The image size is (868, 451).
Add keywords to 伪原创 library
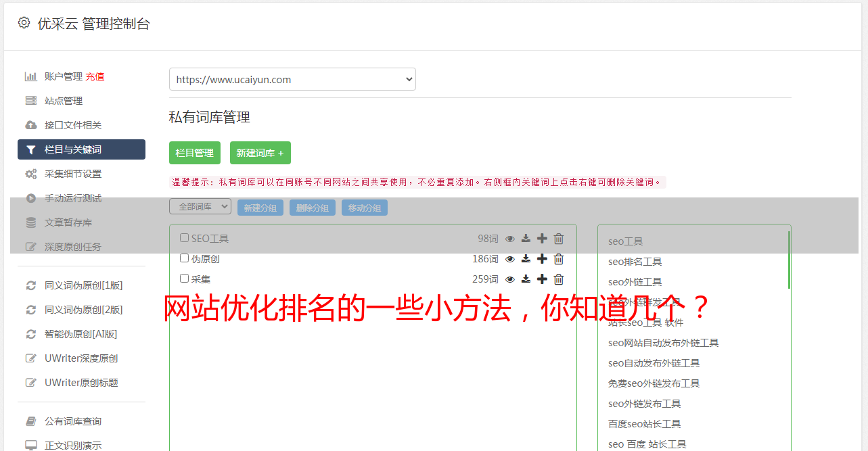pos(542,259)
